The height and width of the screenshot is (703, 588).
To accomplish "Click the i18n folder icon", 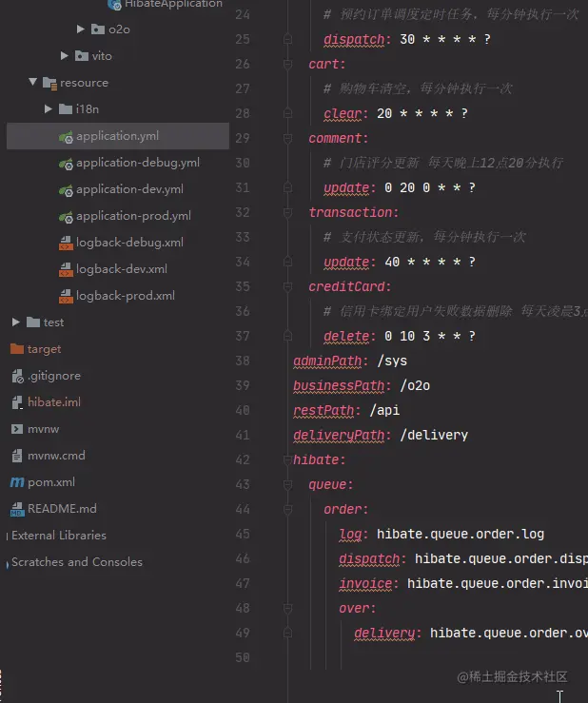I will pos(66,109).
